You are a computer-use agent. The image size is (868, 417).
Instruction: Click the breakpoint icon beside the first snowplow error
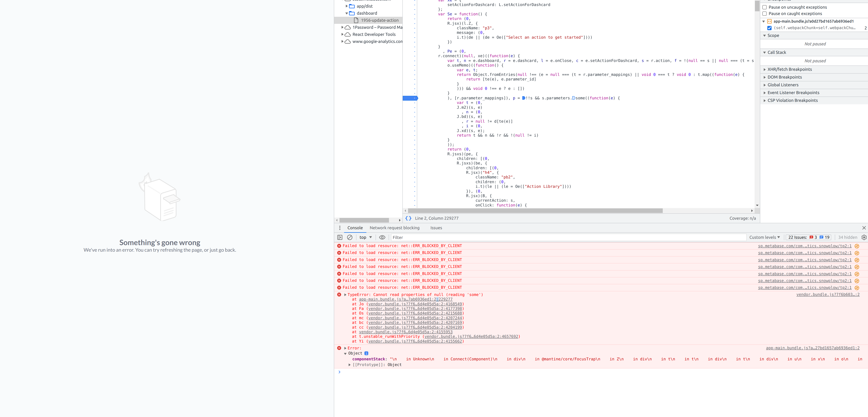(x=857, y=246)
